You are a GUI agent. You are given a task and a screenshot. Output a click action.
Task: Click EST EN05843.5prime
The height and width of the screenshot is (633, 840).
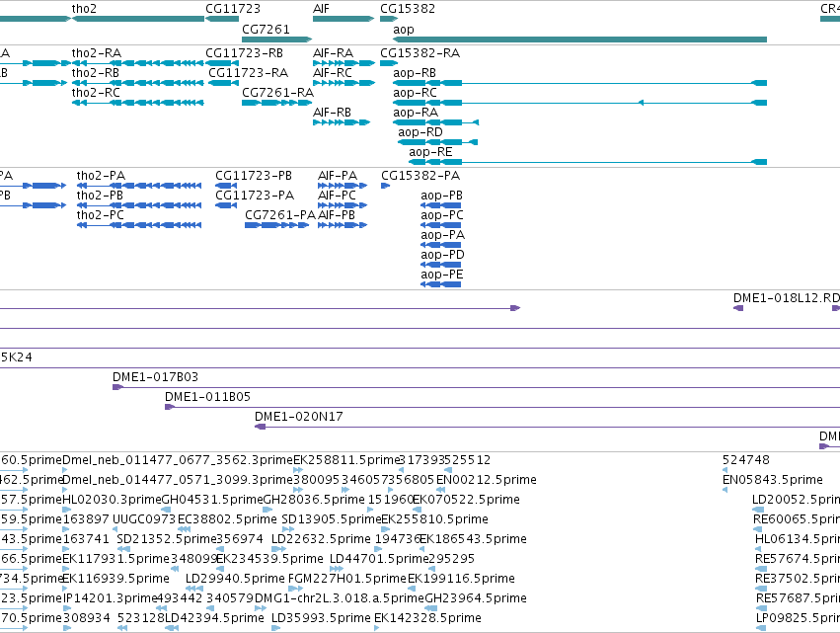coord(773,480)
